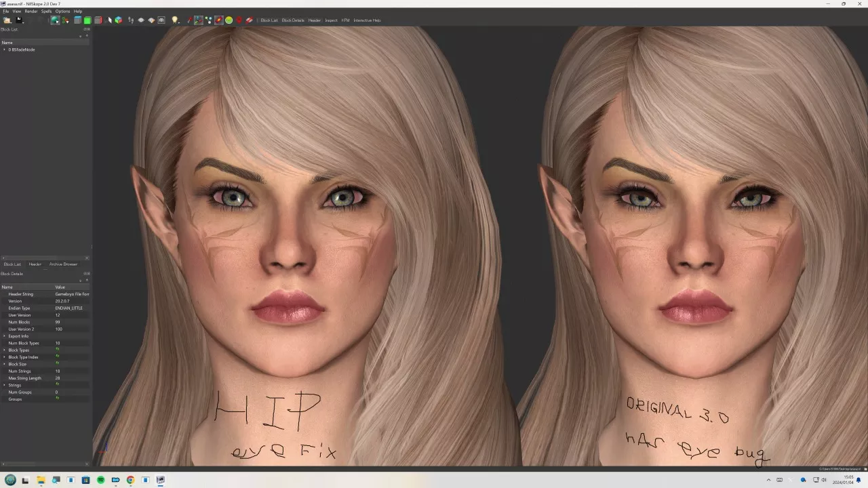Toggle the Interactive Help toolbar button
Image resolution: width=868 pixels, height=488 pixels.
coord(367,20)
